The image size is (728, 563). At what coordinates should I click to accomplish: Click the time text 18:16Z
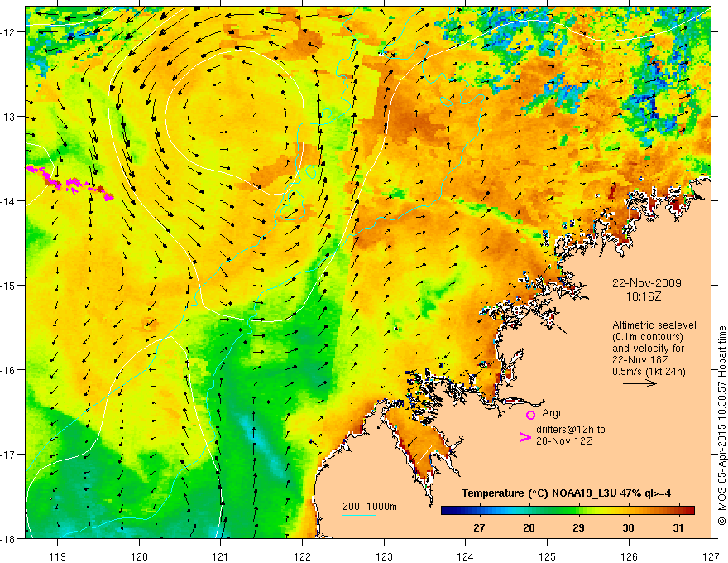tap(644, 296)
